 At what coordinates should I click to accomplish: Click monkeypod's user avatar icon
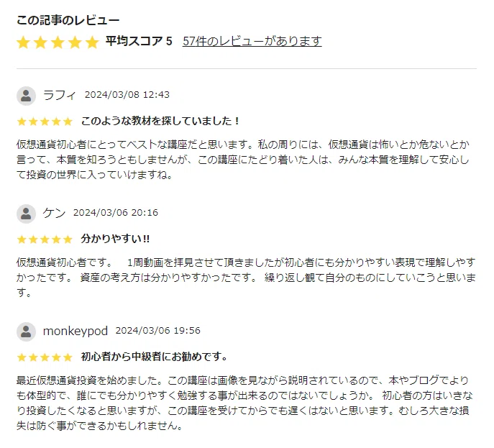tap(26, 331)
